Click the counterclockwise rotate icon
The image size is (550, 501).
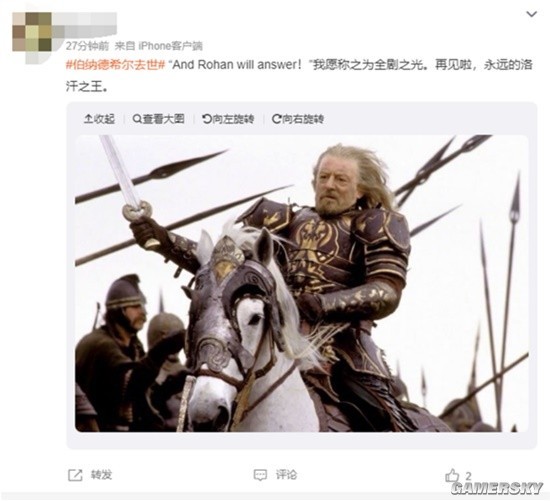click(207, 119)
